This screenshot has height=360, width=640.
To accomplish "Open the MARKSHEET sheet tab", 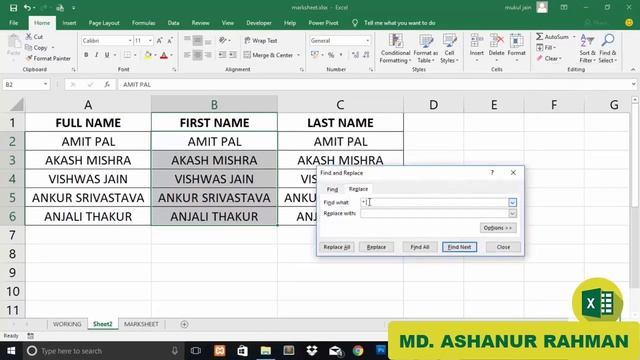I will point(141,324).
